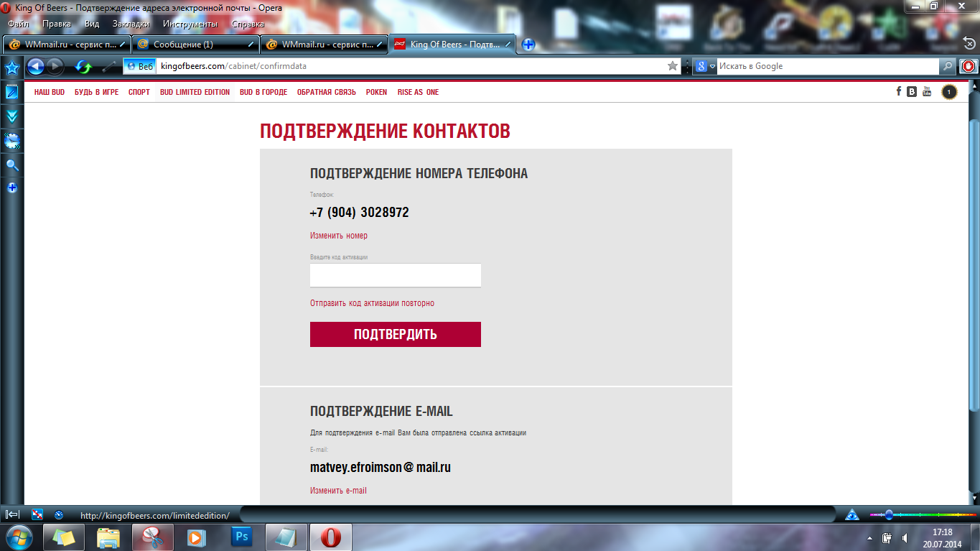The image size is (980, 551).
Task: Open the Bookmarks star panel in sidebar
Action: pos(12,68)
